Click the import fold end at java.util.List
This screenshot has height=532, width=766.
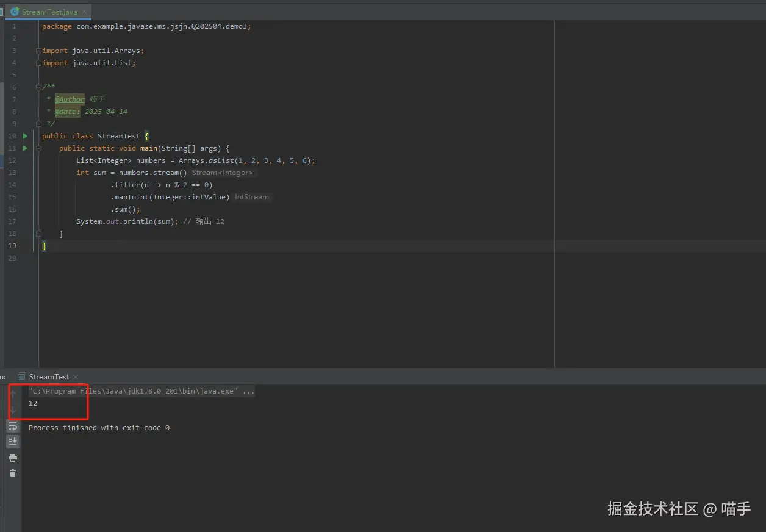38,63
